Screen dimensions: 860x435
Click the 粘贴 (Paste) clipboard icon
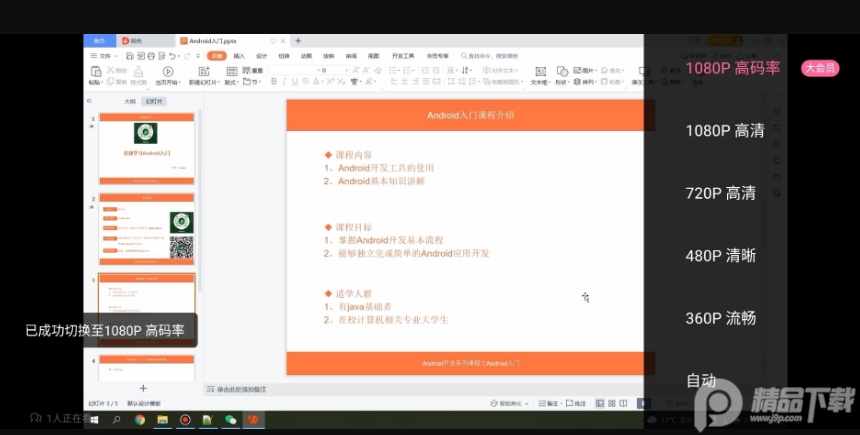click(x=96, y=71)
